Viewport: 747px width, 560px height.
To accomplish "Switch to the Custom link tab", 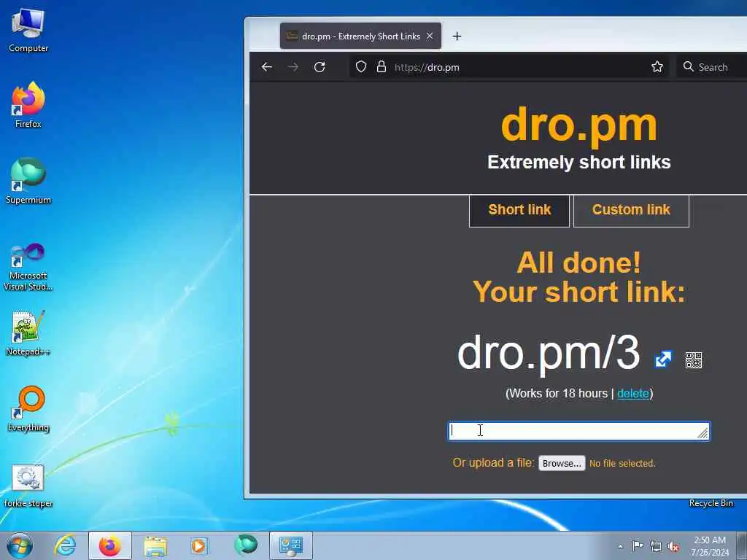I will click(631, 210).
